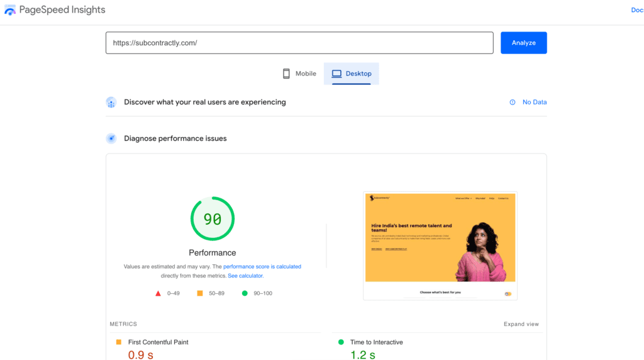Click the No Data link
Image resolution: width=644 pixels, height=360 pixels.
click(x=535, y=102)
